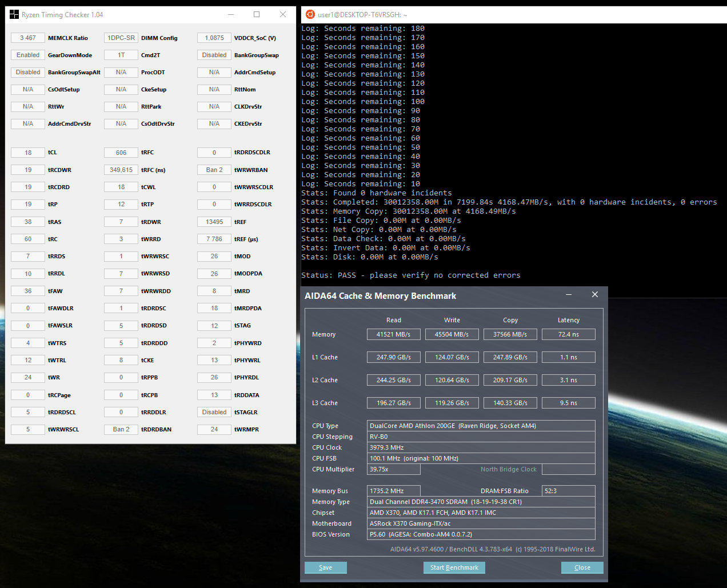The width and height of the screenshot is (727, 588).
Task: Close the AIDA64 Cache & Memory Benchmark window
Action: click(x=595, y=295)
